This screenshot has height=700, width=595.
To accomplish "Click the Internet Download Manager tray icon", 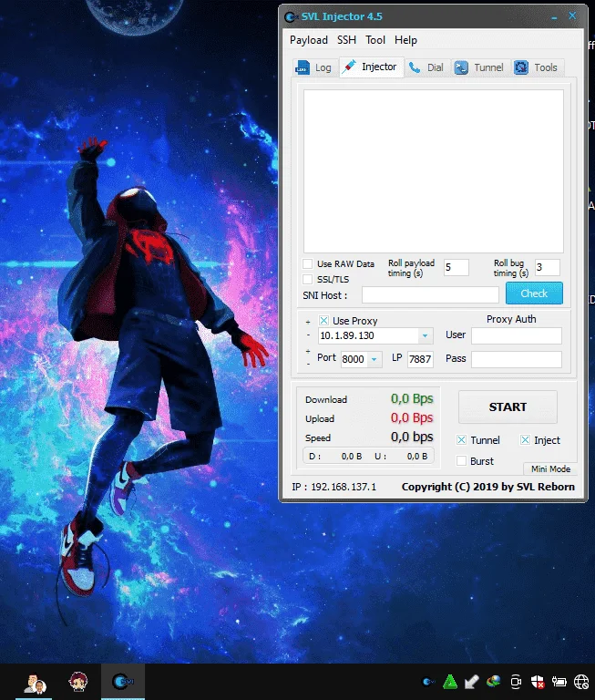I will pyautogui.click(x=493, y=682).
